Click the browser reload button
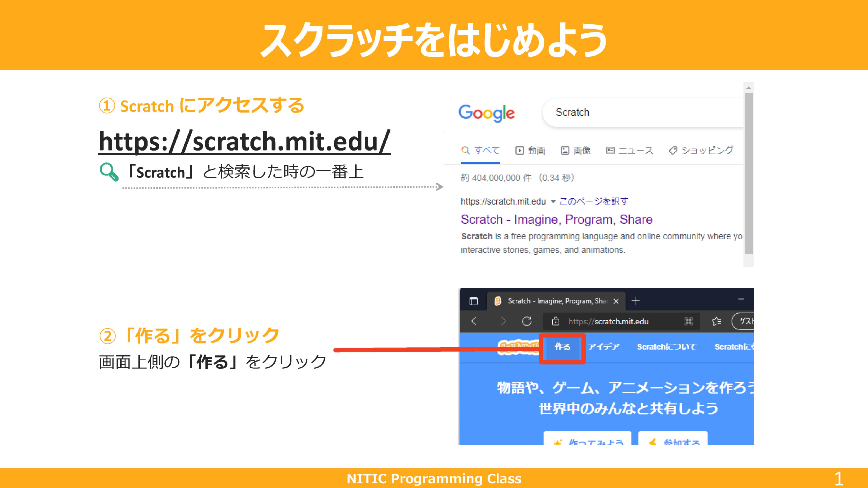This screenshot has width=868, height=488. point(527,321)
